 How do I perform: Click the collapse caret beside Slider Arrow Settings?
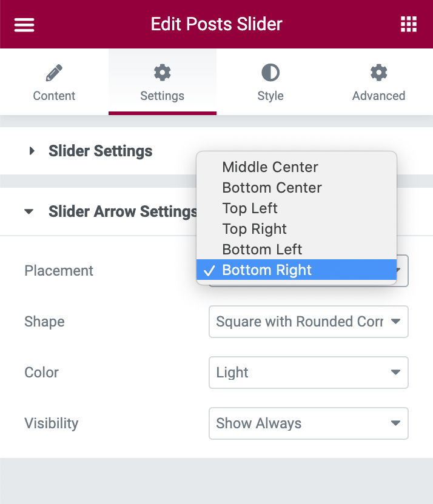pos(29,211)
